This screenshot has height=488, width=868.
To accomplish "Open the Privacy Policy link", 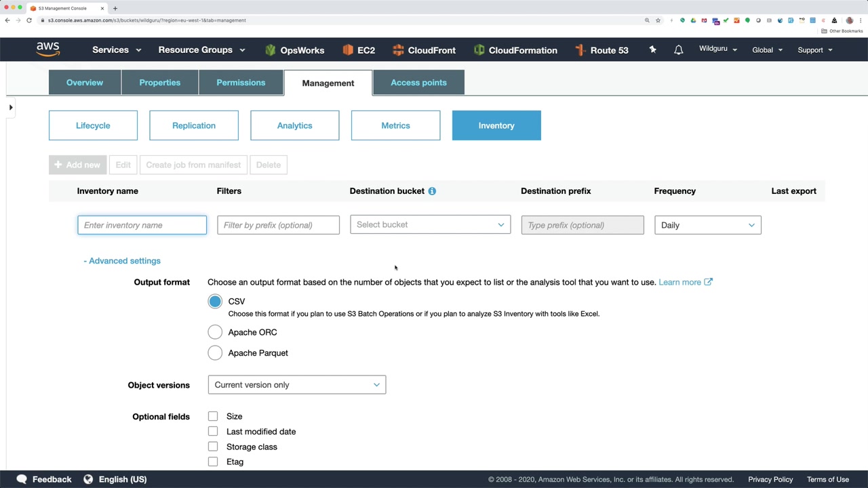I will [x=770, y=479].
